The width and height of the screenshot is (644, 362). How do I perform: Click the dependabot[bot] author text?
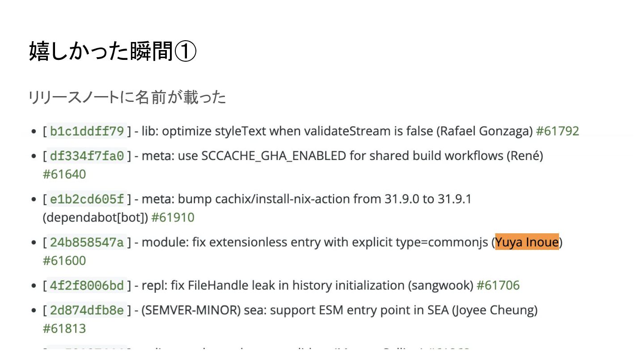[95, 218]
